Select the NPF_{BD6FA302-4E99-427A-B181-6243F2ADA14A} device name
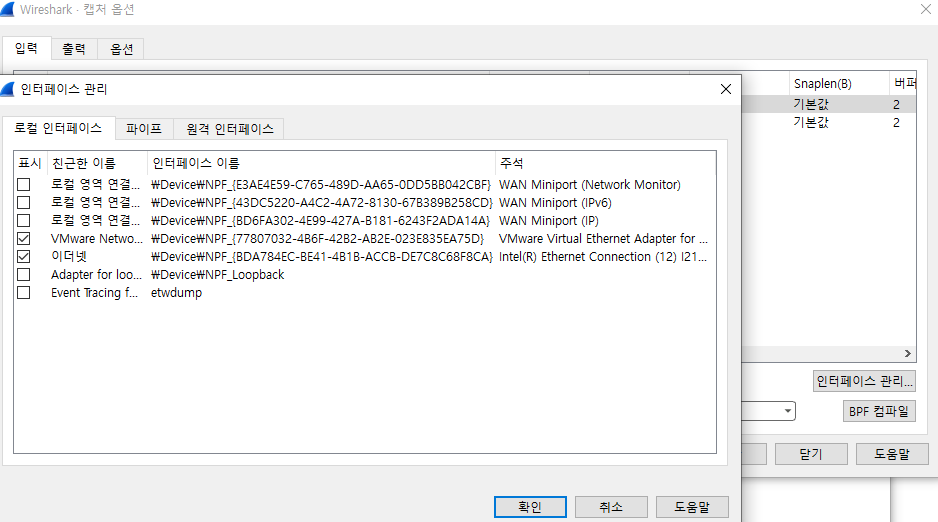The height and width of the screenshot is (522, 938). [320, 221]
